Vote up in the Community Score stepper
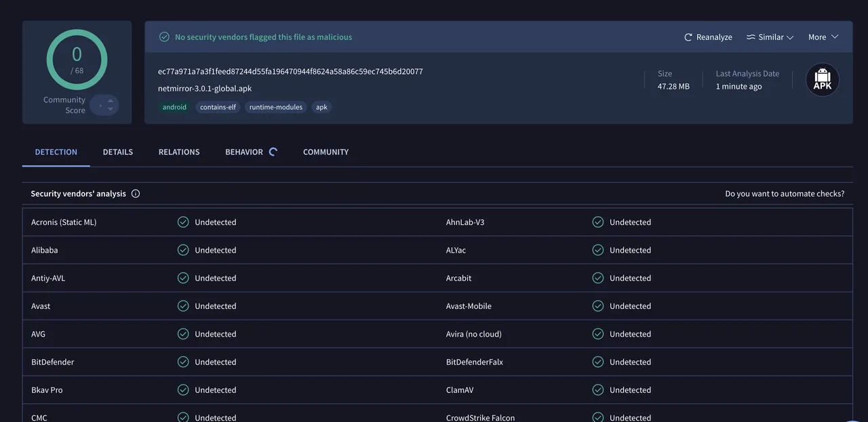The image size is (868, 422). point(111,101)
